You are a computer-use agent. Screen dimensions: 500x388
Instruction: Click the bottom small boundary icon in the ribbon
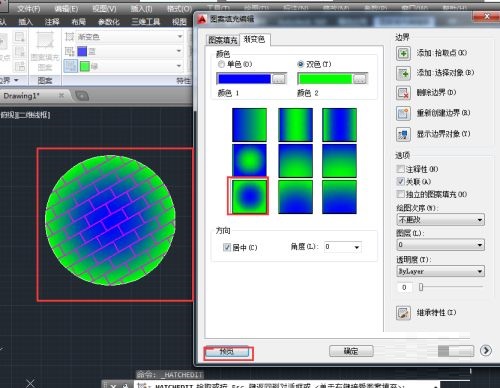(20, 66)
